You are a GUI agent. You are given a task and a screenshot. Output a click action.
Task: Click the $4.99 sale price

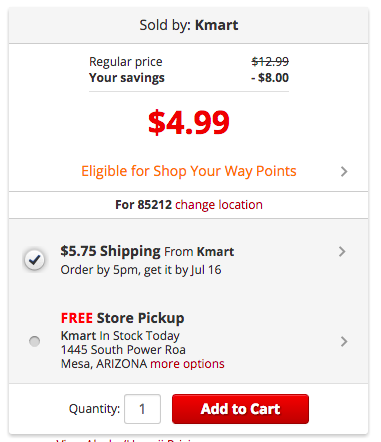[x=189, y=122]
